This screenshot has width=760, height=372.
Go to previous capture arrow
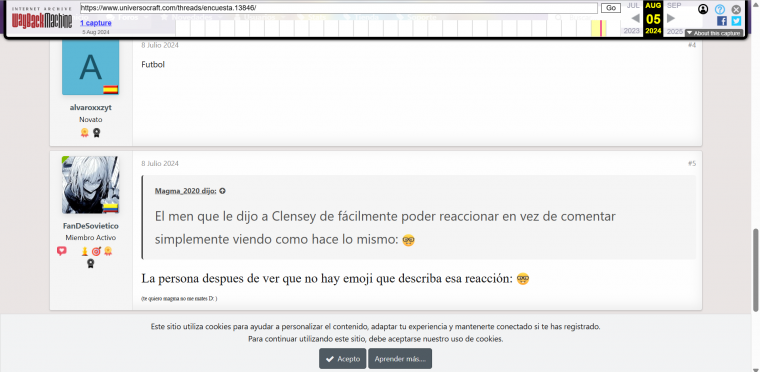click(635, 18)
